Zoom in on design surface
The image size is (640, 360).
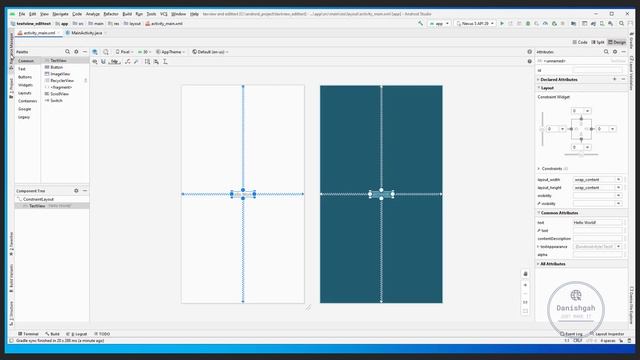(526, 285)
